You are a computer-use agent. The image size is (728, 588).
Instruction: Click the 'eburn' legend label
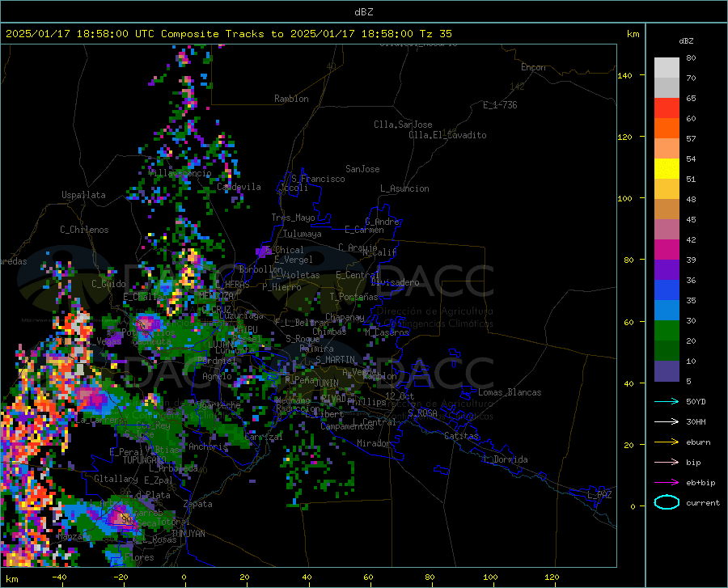click(698, 442)
